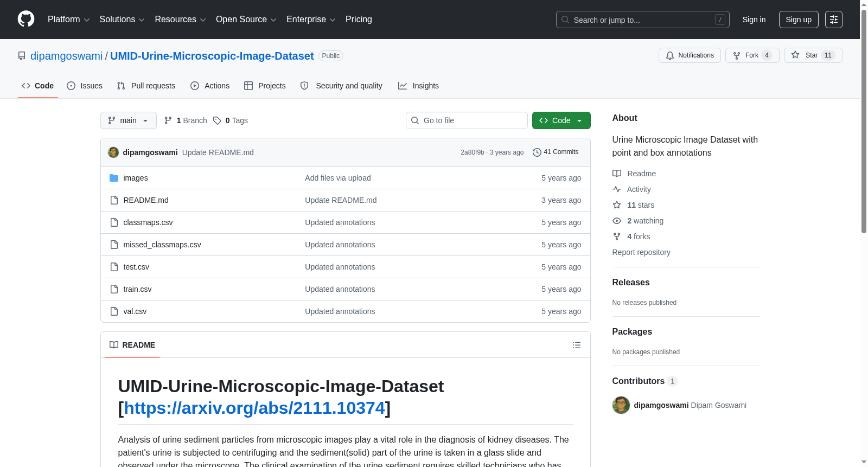Open the arxiv.org/abs/2111.10374 link

point(254,408)
